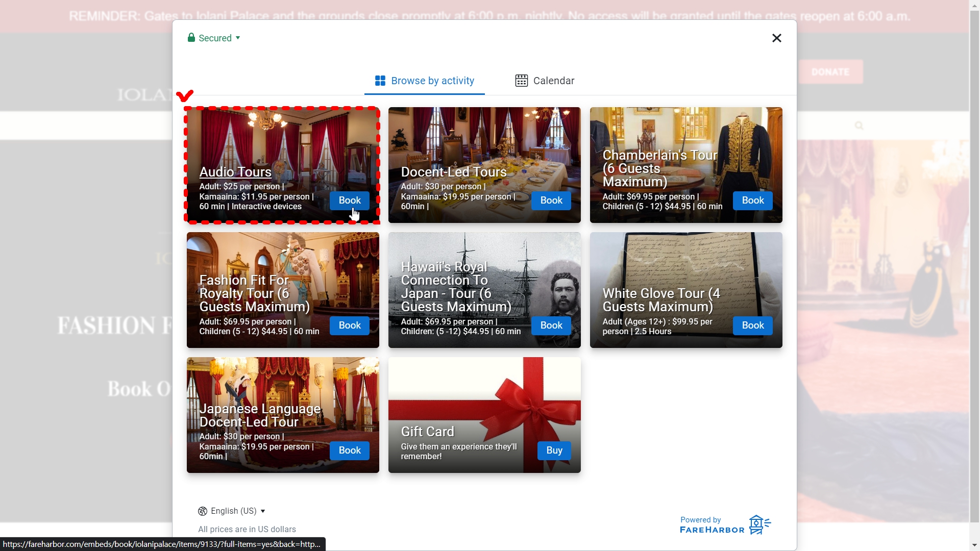Book the Chamberlain's Tour

pos(753,201)
